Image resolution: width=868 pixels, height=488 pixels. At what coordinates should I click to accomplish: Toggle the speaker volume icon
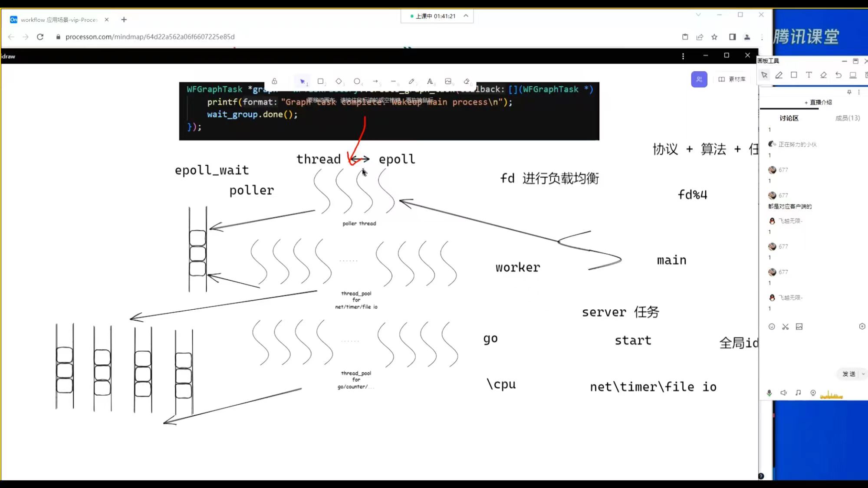click(784, 393)
